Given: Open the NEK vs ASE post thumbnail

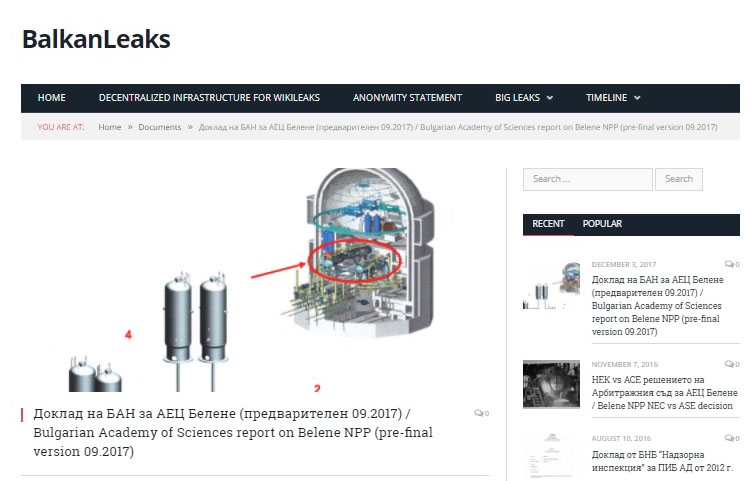Looking at the screenshot, I should pos(551,384).
